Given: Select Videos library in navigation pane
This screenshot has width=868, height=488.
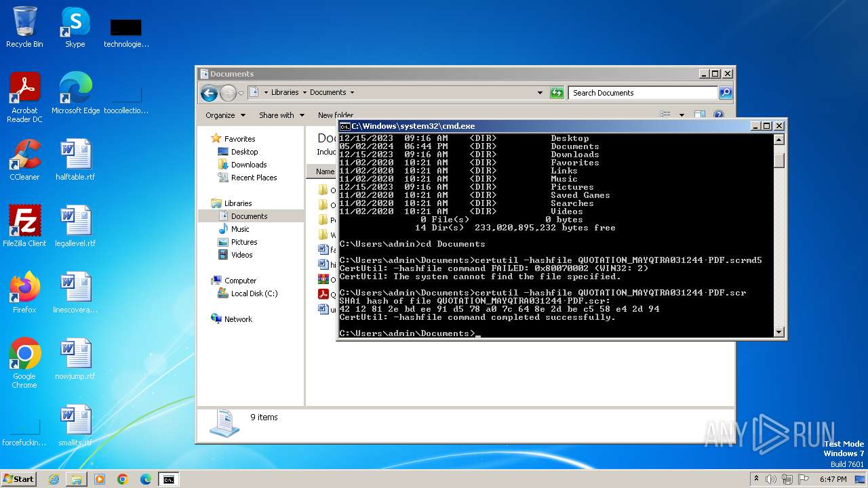Looking at the screenshot, I should 241,255.
